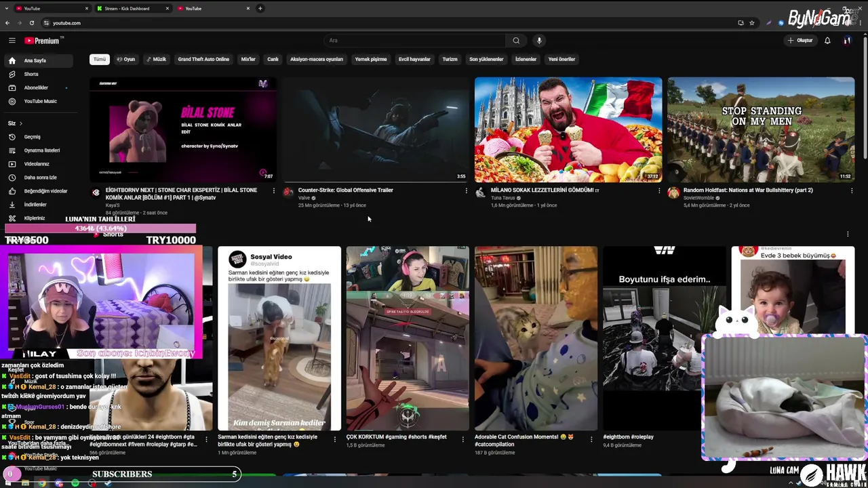
Task: Open the browser tab search dropdown
Action: [7, 8]
